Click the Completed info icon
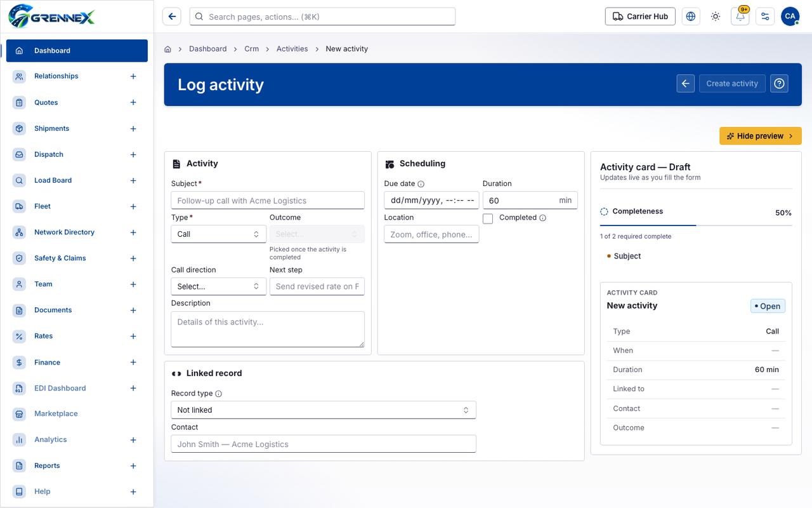This screenshot has width=812, height=508. pyautogui.click(x=542, y=218)
